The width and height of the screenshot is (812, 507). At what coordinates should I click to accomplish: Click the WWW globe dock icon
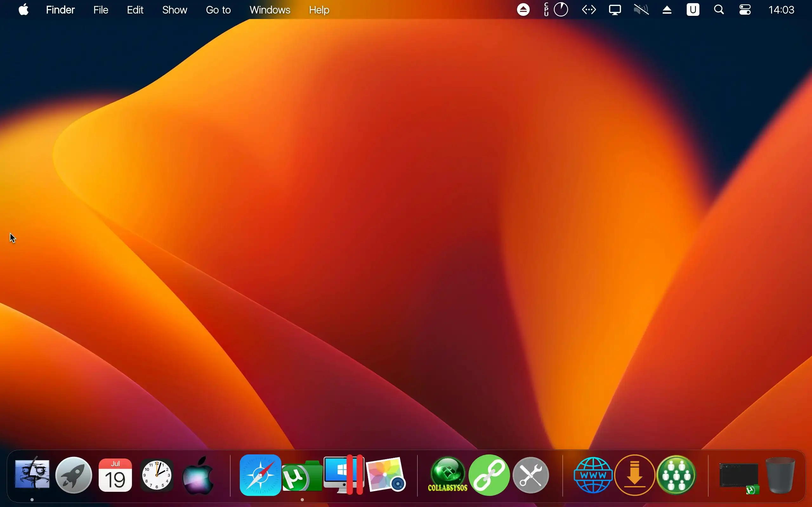click(593, 475)
